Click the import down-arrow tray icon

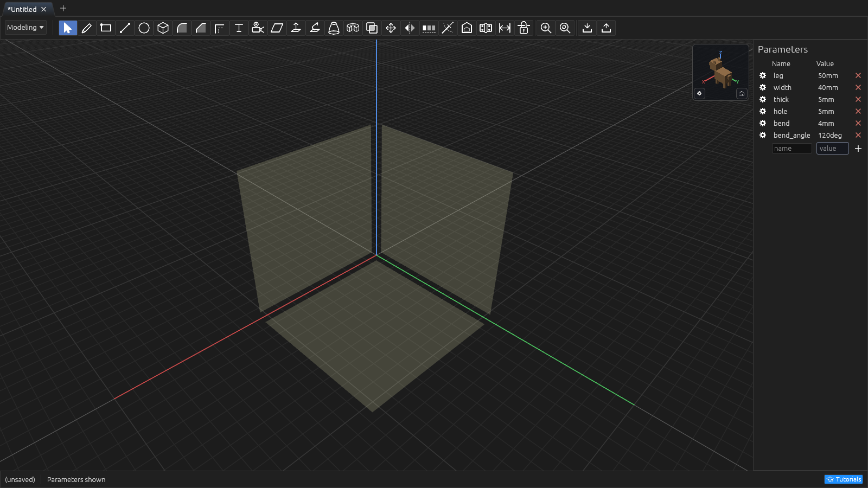click(587, 28)
